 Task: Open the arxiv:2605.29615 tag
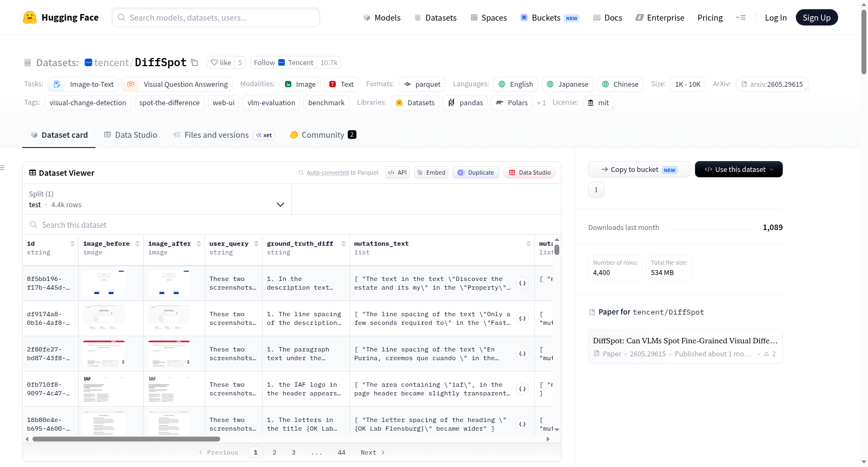773,84
